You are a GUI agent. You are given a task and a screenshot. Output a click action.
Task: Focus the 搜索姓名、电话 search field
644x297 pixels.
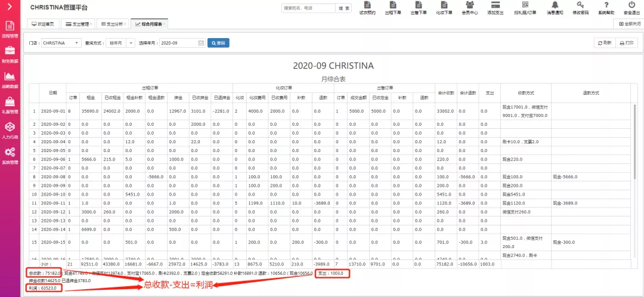pyautogui.click(x=308, y=8)
